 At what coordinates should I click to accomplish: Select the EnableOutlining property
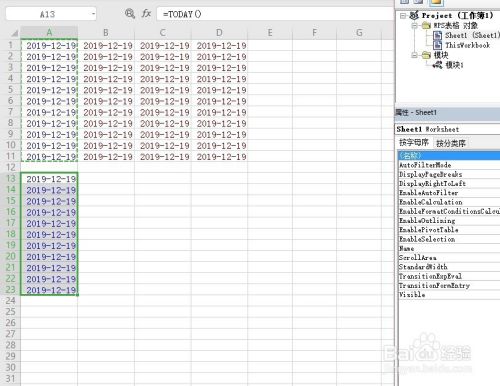coord(449,221)
